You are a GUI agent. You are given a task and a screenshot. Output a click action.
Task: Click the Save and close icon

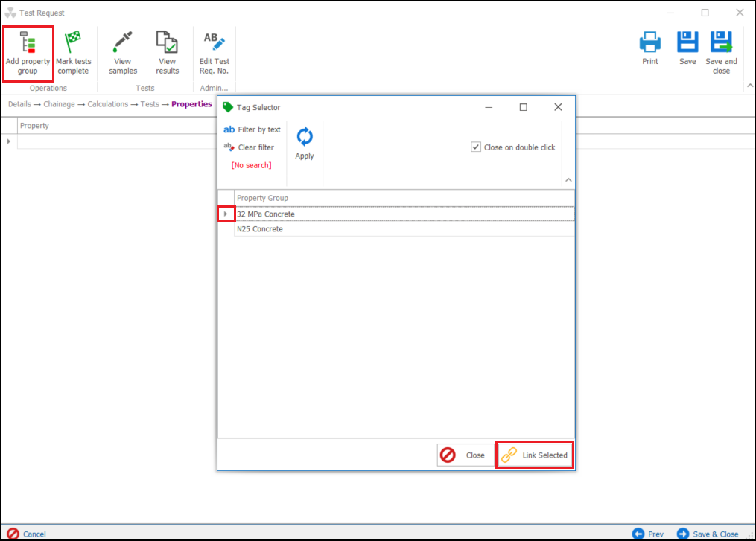(720, 42)
